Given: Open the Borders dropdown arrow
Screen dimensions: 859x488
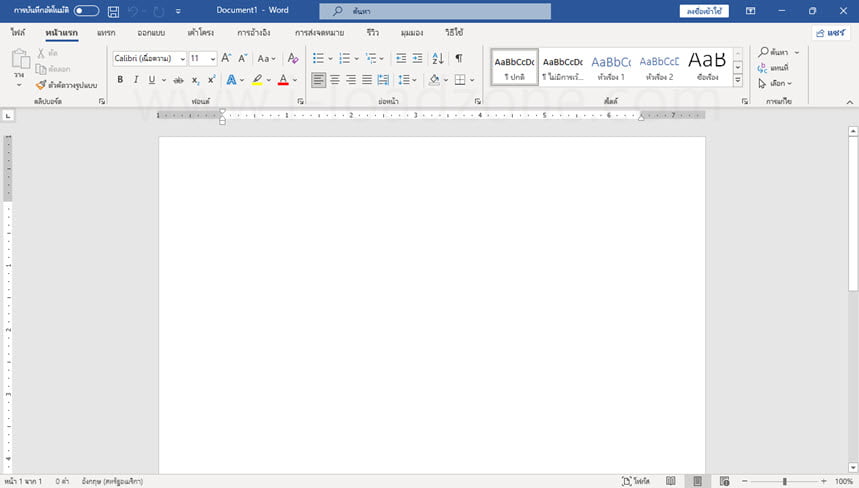Looking at the screenshot, I should point(472,81).
